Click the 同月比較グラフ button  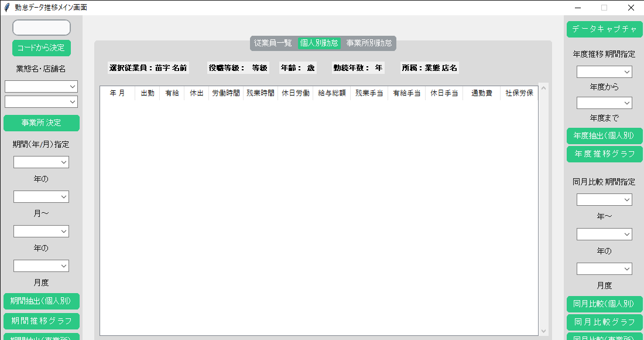click(604, 322)
